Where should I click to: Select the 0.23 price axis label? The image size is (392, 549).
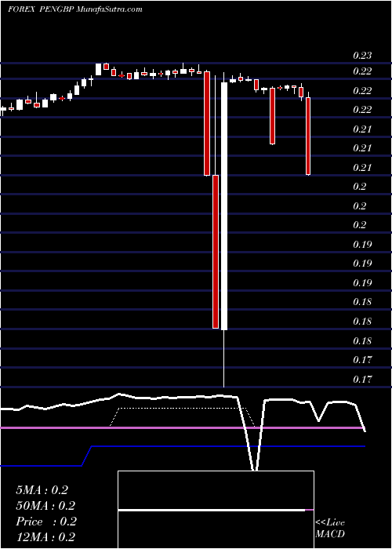pos(362,56)
